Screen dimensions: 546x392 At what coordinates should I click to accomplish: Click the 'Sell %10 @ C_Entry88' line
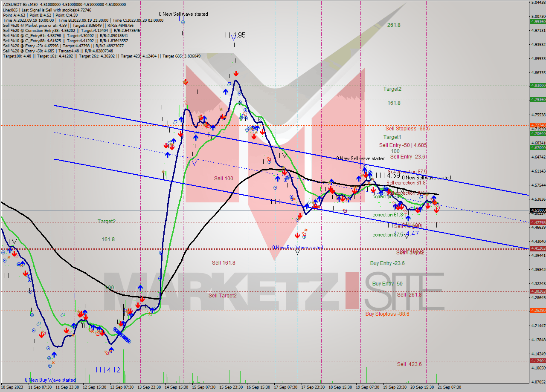pyautogui.click(x=65, y=40)
